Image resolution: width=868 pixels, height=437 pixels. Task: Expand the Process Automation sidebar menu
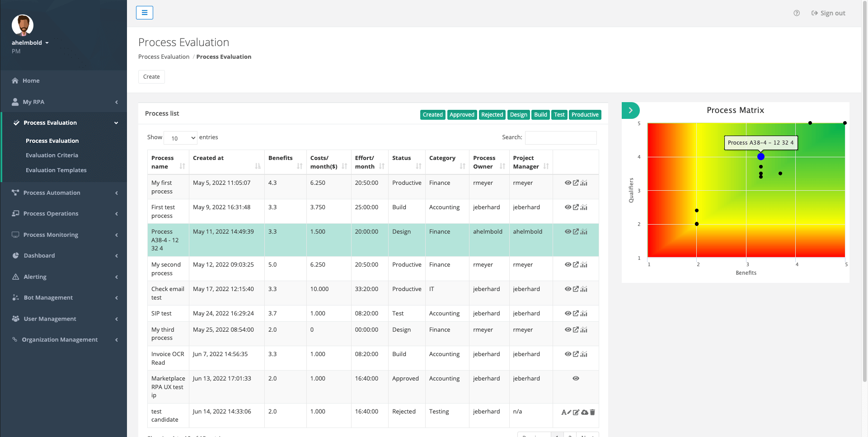point(63,193)
